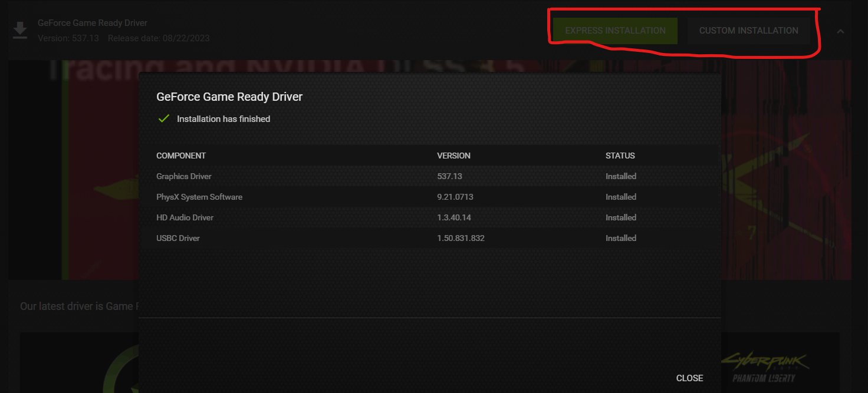Click the COMPONENT column header
Viewport: 868px width, 393px height.
pos(181,156)
